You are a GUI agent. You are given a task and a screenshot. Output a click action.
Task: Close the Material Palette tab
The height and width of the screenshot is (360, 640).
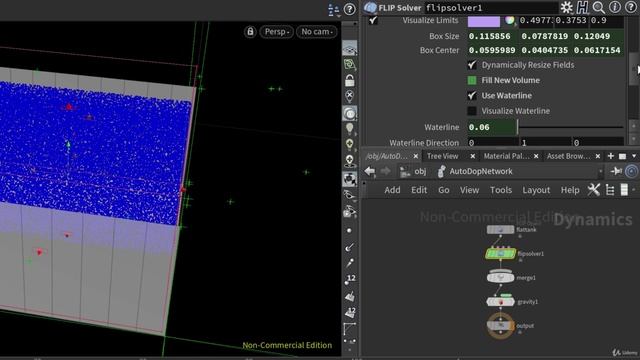tap(536, 156)
